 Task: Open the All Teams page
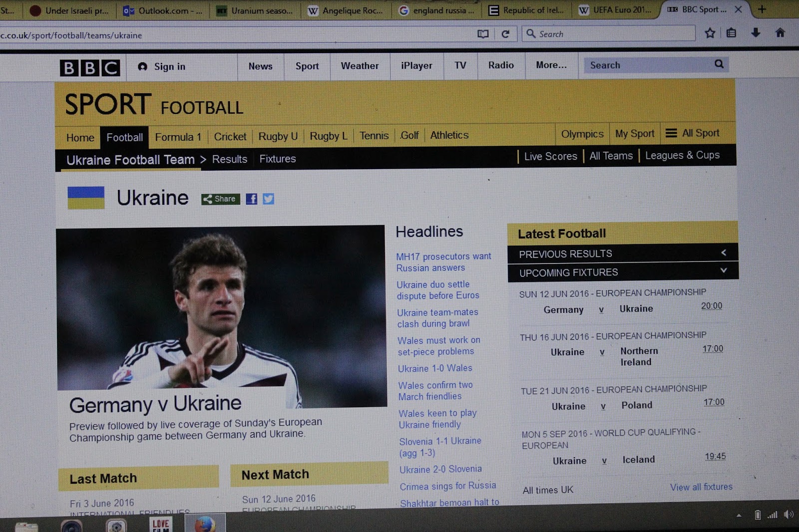tap(611, 156)
